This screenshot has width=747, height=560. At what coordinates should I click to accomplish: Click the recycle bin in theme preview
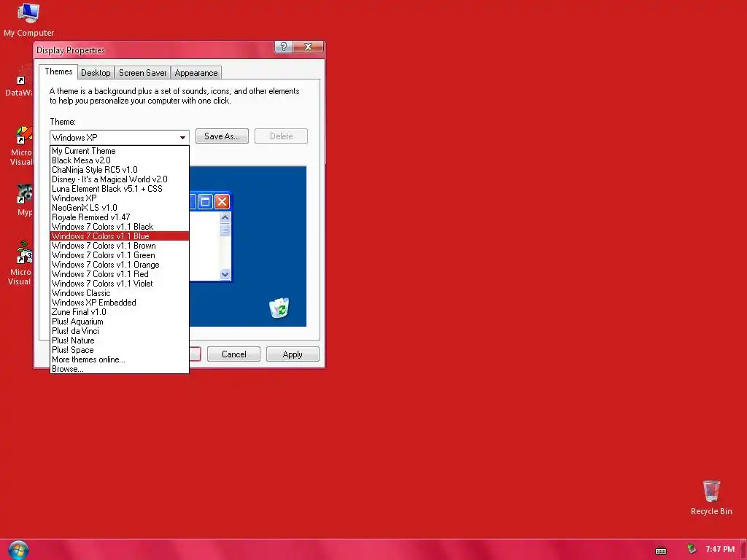[279, 307]
